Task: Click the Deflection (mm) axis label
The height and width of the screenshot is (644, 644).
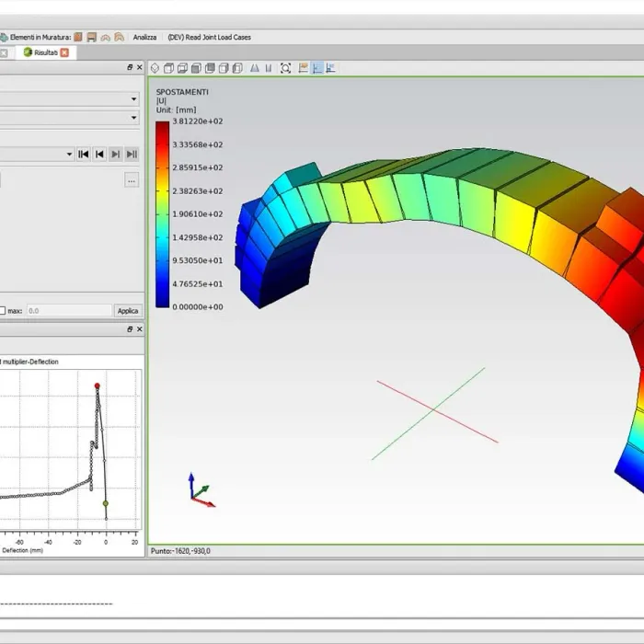Action: pyautogui.click(x=22, y=550)
